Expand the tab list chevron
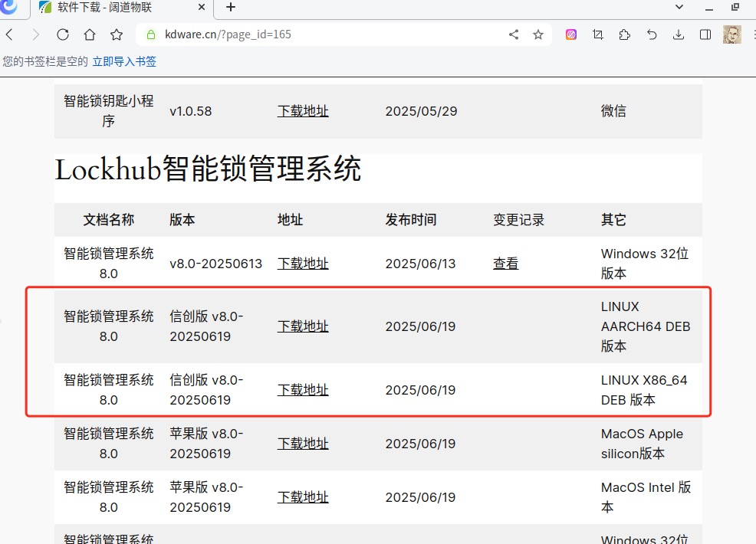The image size is (756, 544). pyautogui.click(x=679, y=7)
